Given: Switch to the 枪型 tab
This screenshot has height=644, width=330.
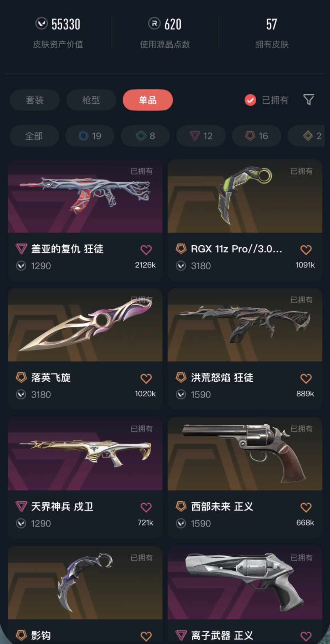Looking at the screenshot, I should pyautogui.click(x=91, y=100).
